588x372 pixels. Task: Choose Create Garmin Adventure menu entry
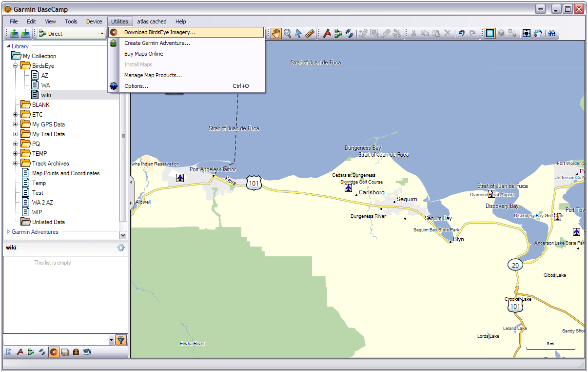pyautogui.click(x=186, y=43)
